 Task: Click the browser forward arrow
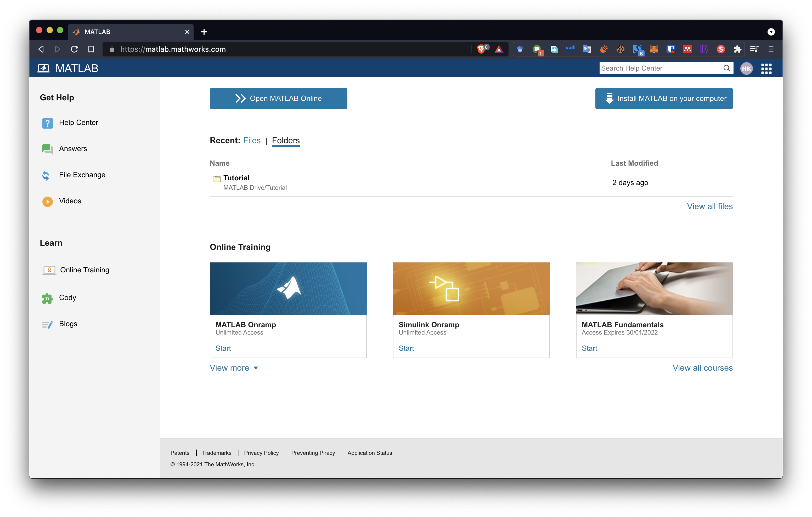point(57,49)
